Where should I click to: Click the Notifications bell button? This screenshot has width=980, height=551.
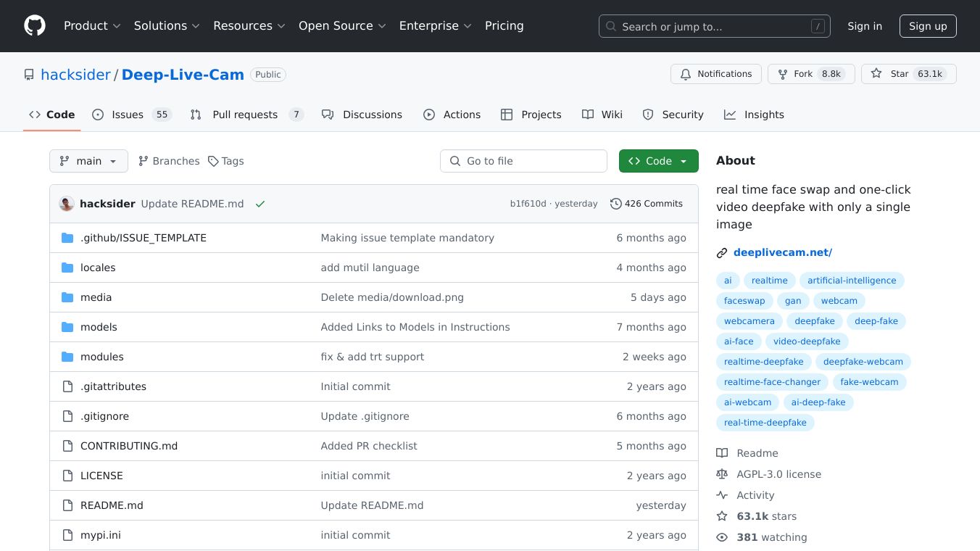coord(715,74)
